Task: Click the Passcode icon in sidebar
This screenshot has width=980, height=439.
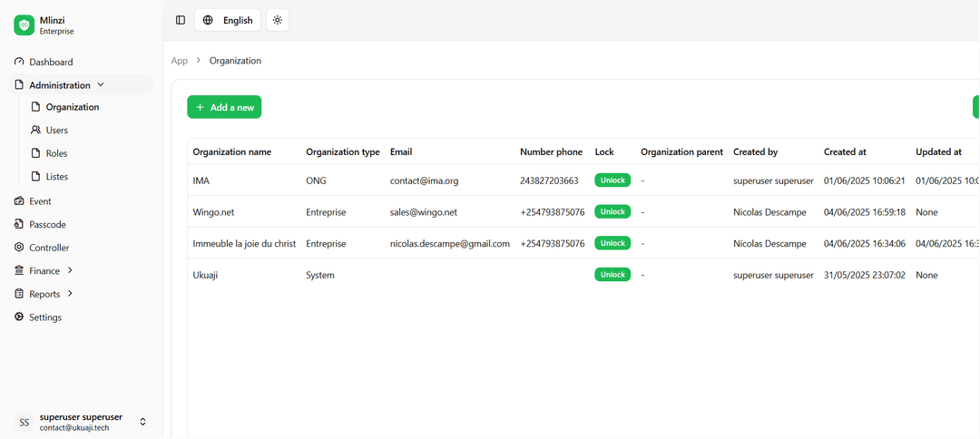Action: pyautogui.click(x=20, y=224)
